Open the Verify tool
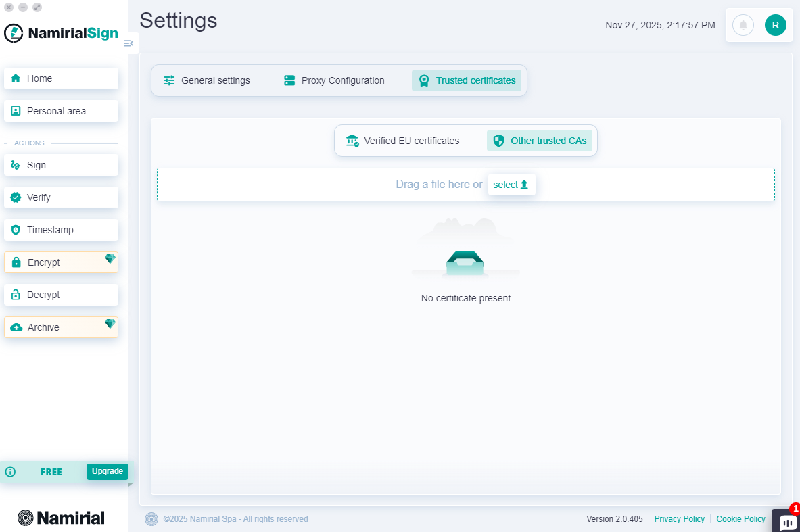 [x=61, y=197]
